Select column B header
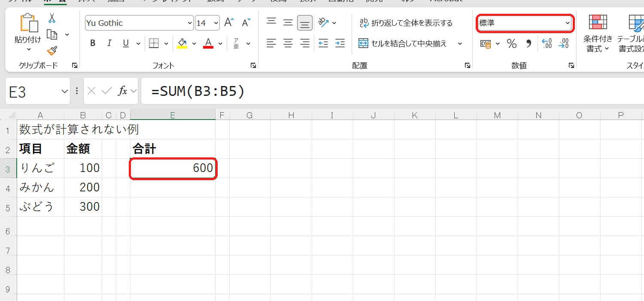Image resolution: width=644 pixels, height=301 pixels. (x=83, y=115)
